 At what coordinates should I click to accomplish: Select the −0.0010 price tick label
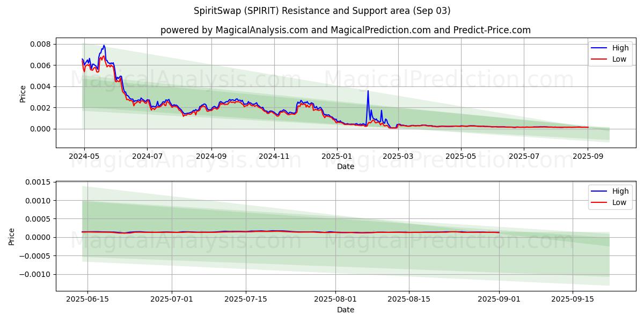pyautogui.click(x=36, y=274)
